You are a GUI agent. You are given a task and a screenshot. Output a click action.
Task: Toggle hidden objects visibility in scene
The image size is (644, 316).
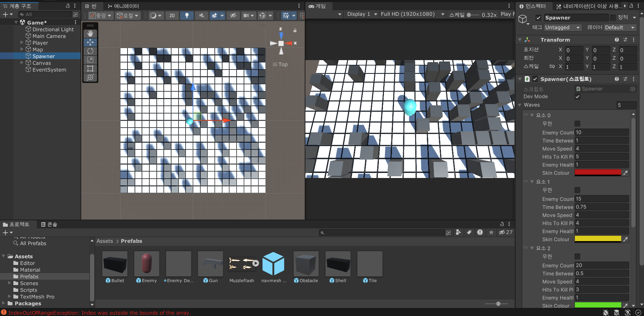tap(233, 15)
